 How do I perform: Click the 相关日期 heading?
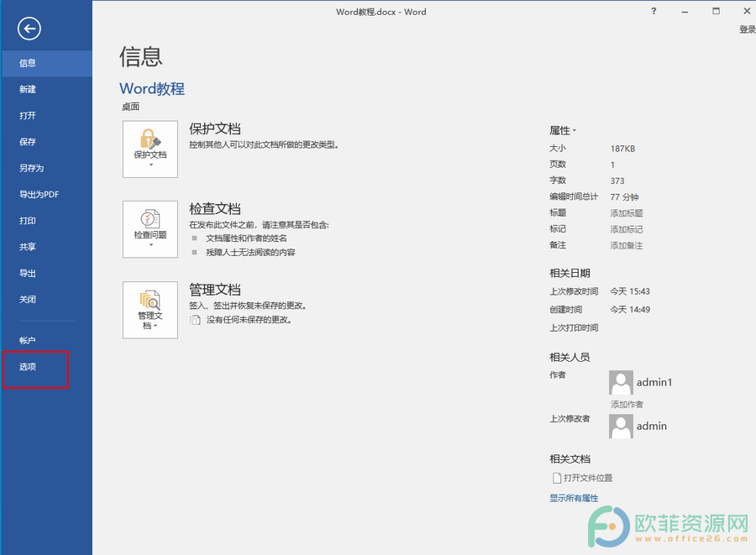point(570,273)
